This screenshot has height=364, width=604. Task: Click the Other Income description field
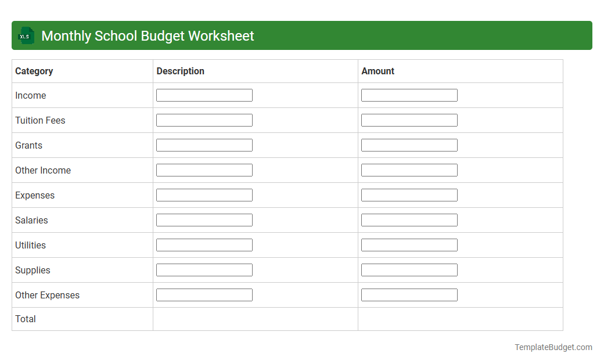204,170
